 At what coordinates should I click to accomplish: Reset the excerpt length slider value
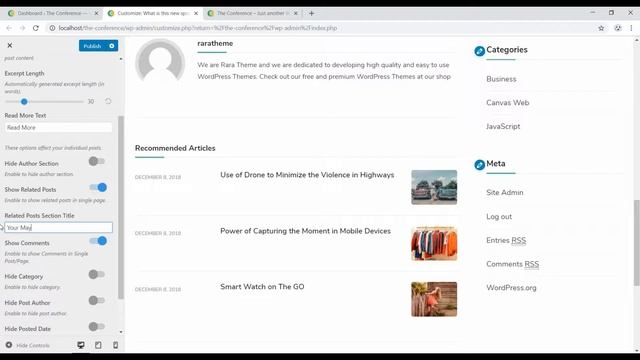(x=108, y=101)
